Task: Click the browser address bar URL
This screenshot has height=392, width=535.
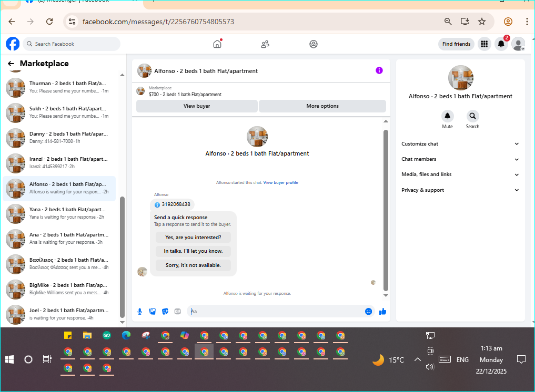Action: 158,22
